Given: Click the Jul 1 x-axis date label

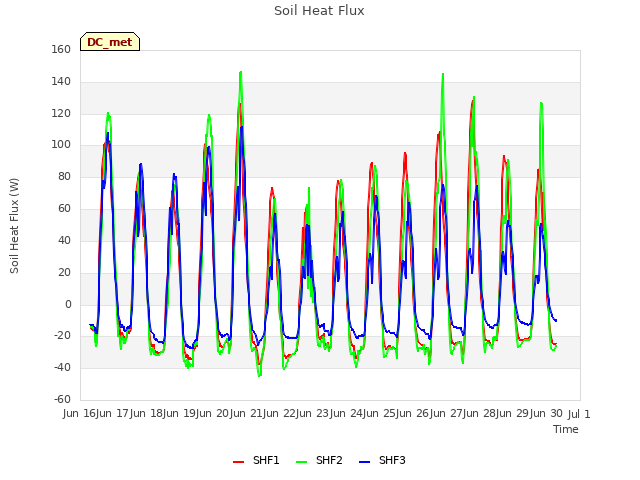Looking at the screenshot, I should (x=579, y=414).
